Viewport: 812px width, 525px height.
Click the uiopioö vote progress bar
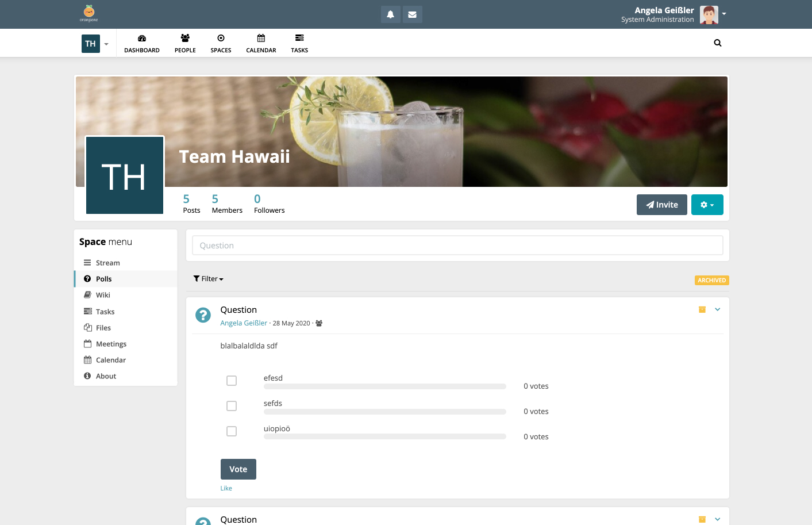[x=385, y=437]
